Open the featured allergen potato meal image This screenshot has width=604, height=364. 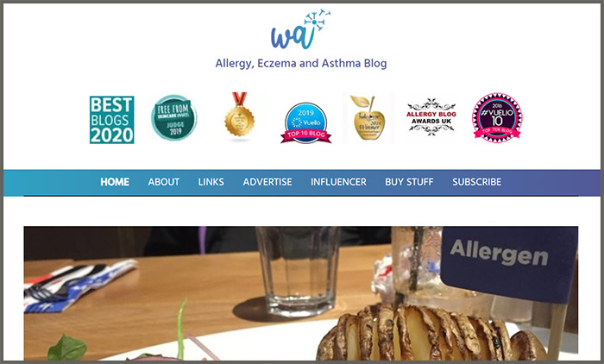(301, 293)
